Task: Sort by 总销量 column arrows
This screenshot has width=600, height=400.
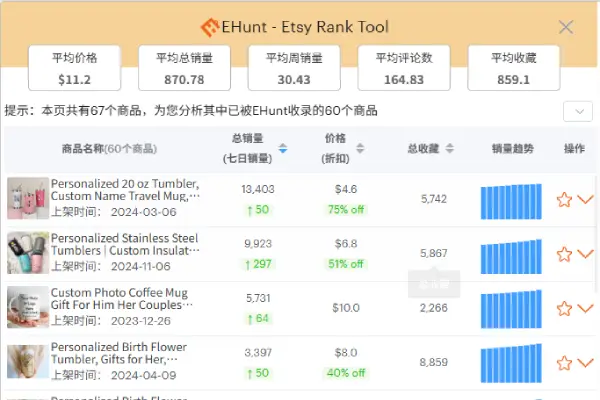Action: pyautogui.click(x=283, y=149)
